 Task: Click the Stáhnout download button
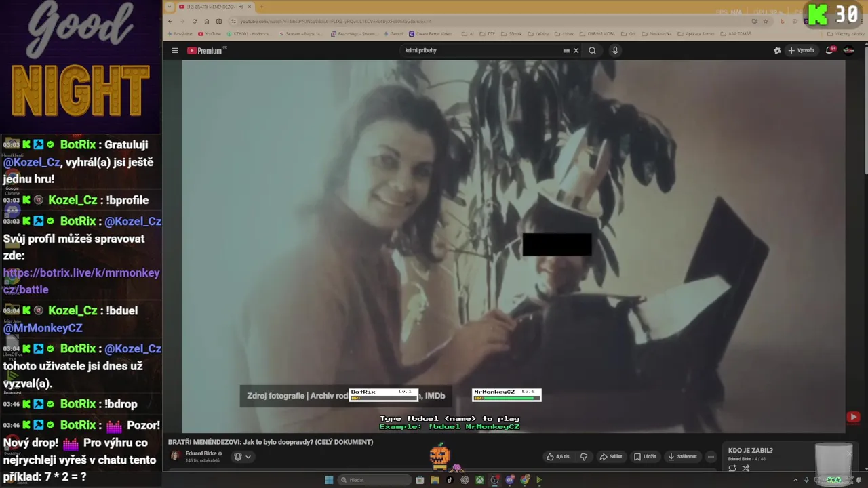coord(682,457)
